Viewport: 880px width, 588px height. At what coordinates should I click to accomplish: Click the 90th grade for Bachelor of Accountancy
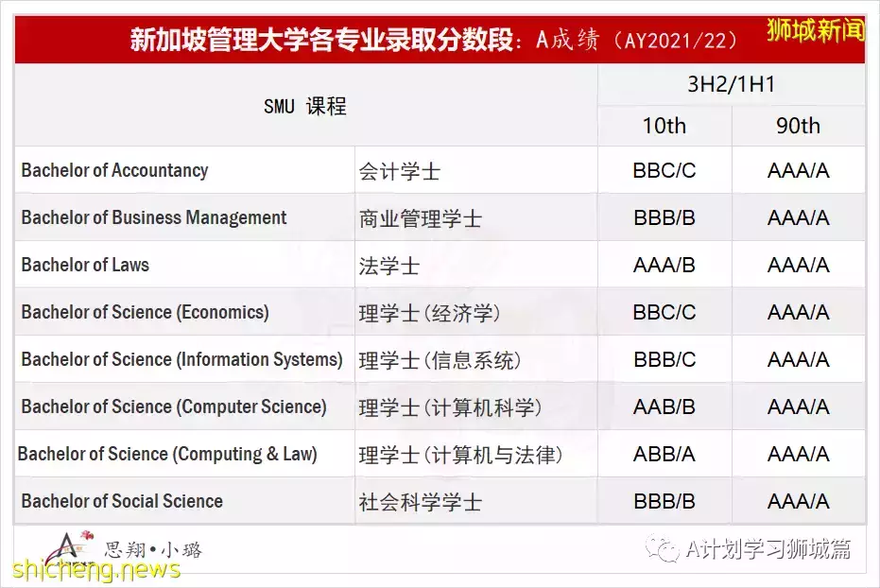[798, 170]
